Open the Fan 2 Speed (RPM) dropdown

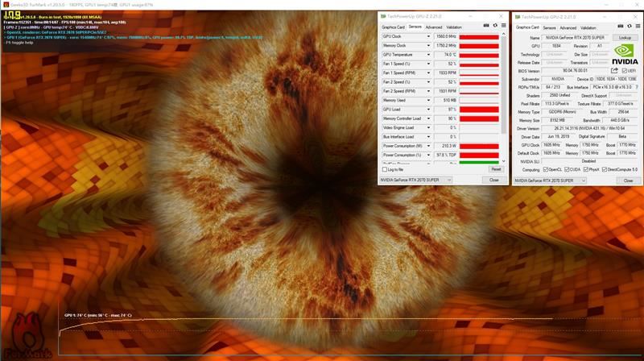(428, 91)
